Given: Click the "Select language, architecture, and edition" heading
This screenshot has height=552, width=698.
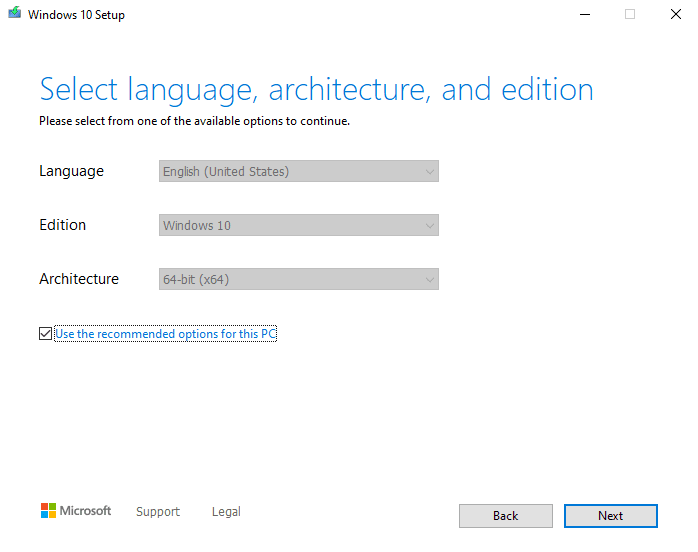Looking at the screenshot, I should pyautogui.click(x=317, y=90).
